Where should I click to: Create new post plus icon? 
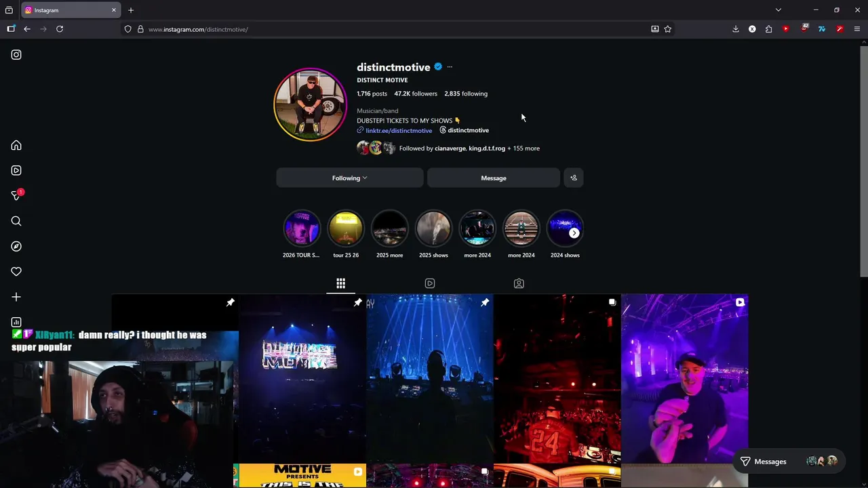point(16,297)
